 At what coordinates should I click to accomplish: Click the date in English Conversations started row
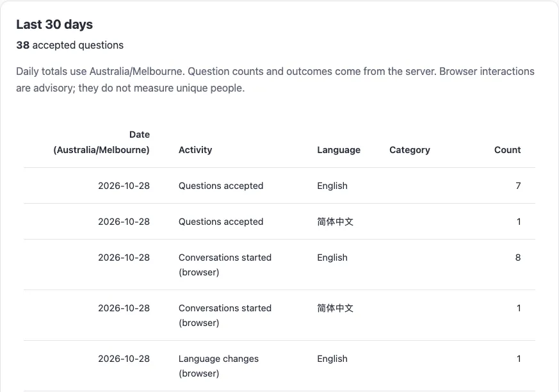pyautogui.click(x=124, y=257)
